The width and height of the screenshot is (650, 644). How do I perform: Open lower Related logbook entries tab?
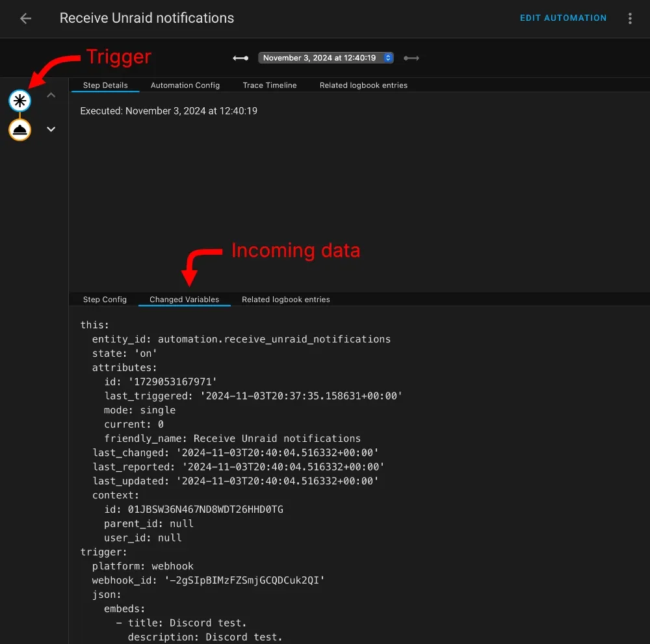point(285,300)
